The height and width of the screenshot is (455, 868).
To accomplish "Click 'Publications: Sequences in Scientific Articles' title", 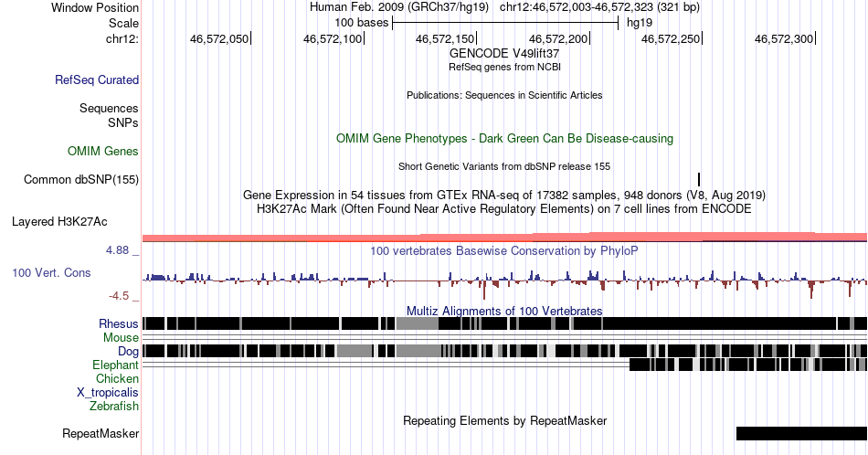I will pos(504,95).
